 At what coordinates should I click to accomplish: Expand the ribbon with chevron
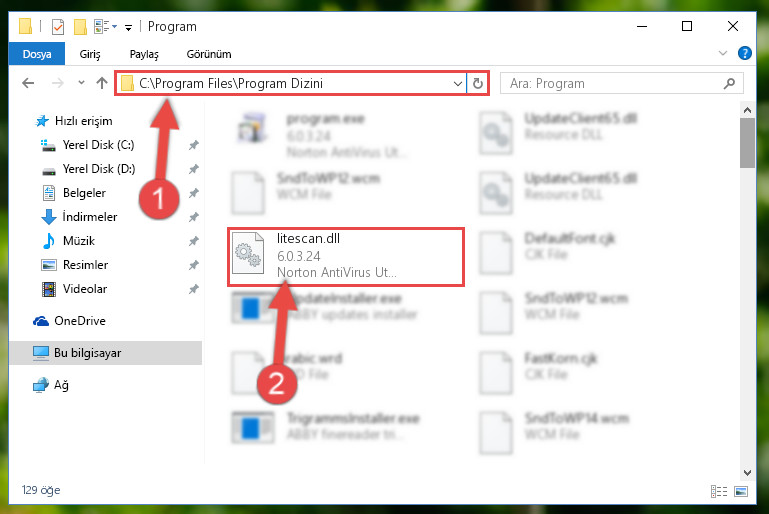722,53
